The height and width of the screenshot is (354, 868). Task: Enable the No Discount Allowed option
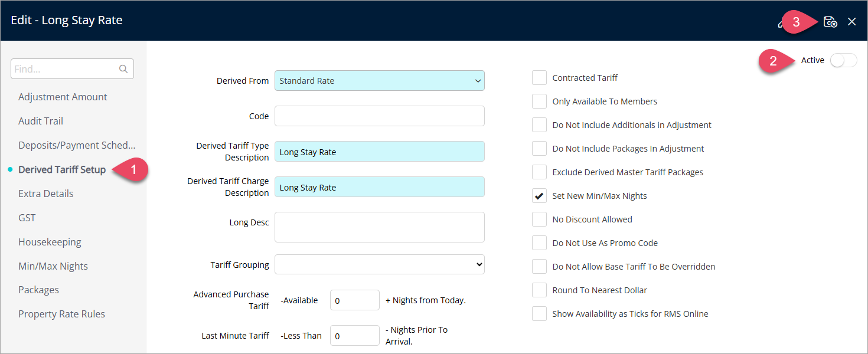(x=539, y=219)
